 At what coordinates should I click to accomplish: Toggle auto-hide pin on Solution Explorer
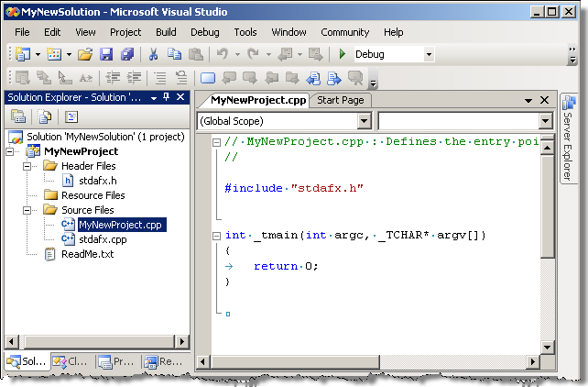tap(167, 97)
